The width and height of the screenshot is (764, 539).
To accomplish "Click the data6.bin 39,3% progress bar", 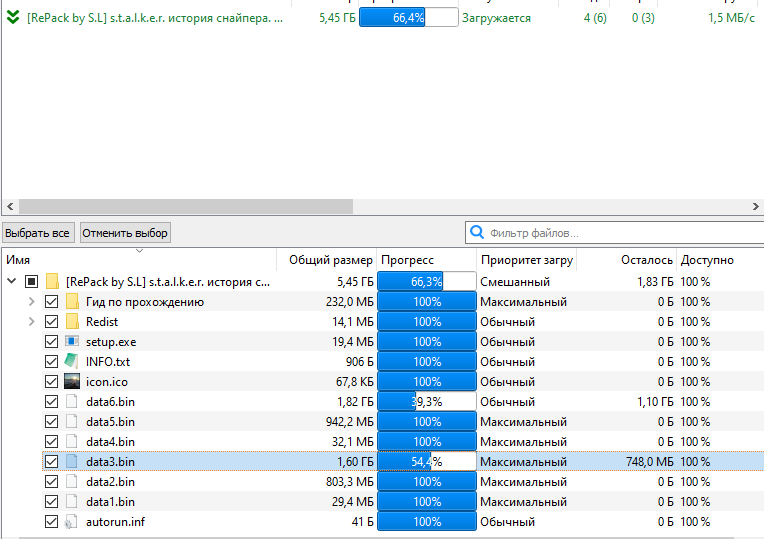I will [x=427, y=402].
